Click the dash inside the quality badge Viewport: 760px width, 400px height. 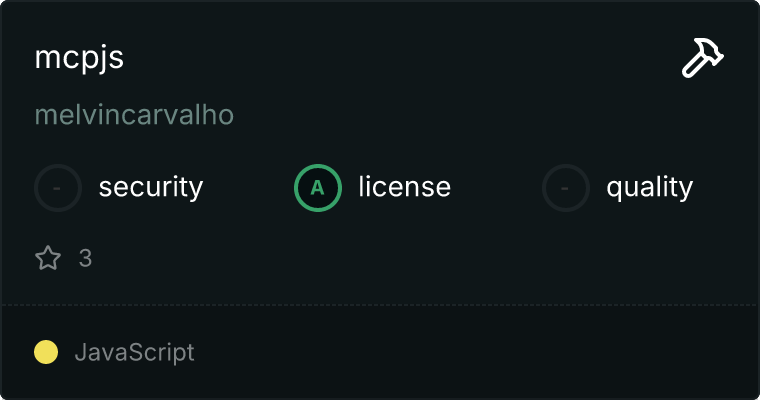pos(566,187)
